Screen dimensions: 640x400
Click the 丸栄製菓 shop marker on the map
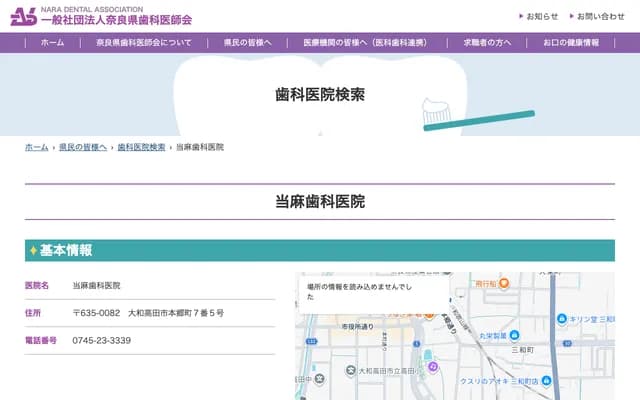[x=514, y=335]
